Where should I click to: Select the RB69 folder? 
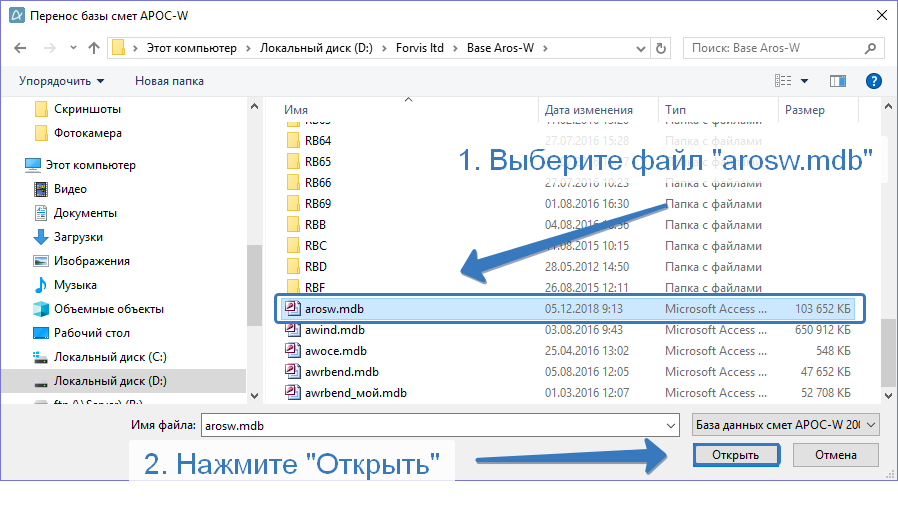pos(318,204)
